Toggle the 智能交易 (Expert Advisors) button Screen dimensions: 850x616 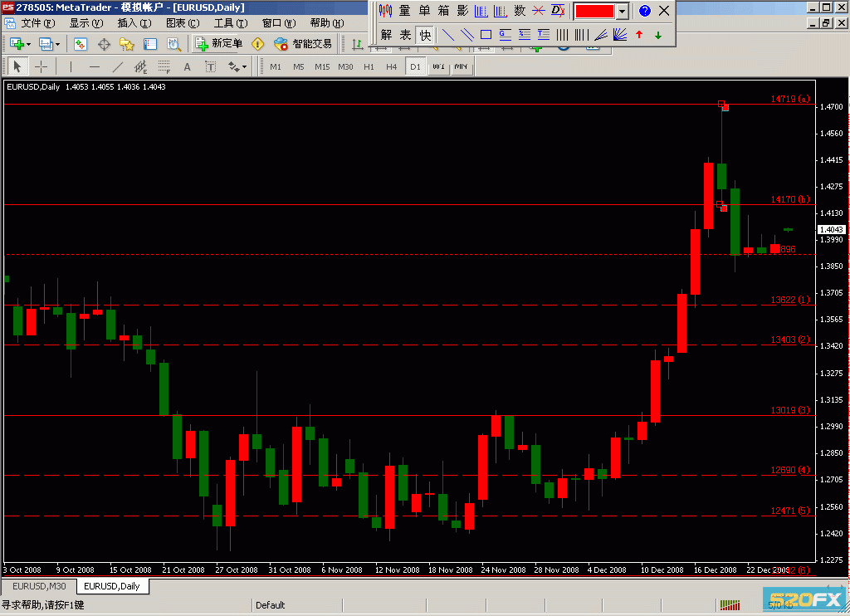[302, 44]
